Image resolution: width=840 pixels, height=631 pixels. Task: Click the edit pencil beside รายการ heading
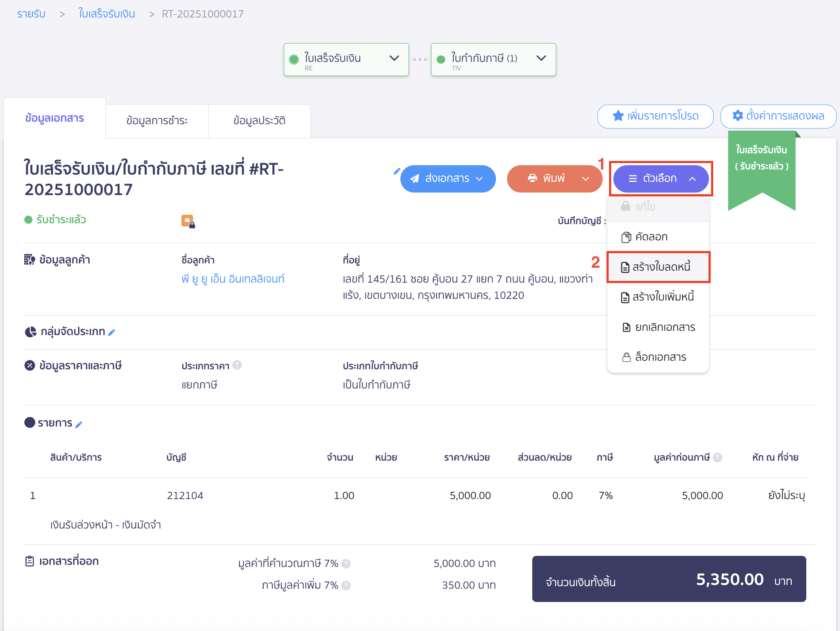click(x=79, y=424)
